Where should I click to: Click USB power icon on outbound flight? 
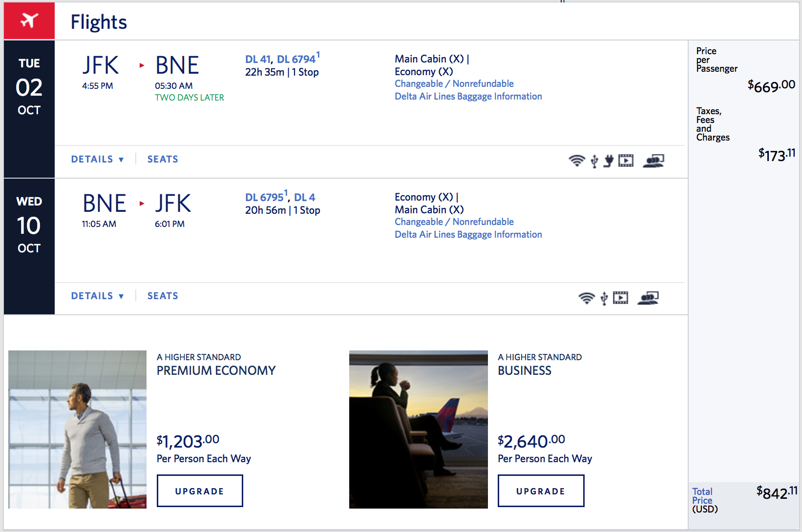594,161
